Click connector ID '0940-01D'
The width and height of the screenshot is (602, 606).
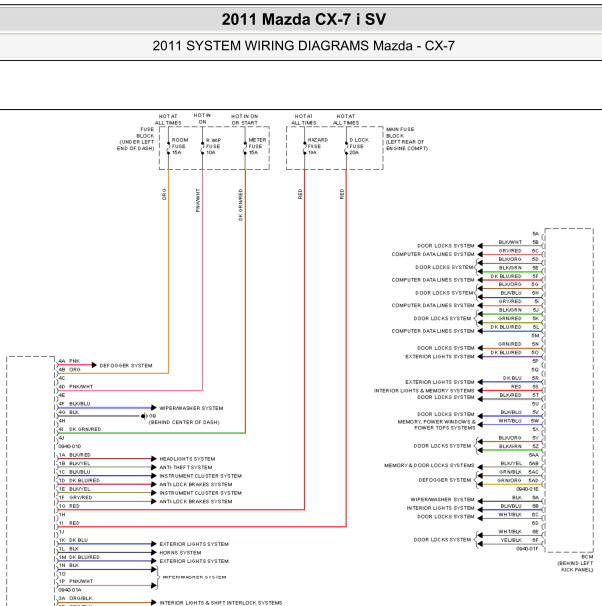pyautogui.click(x=70, y=446)
